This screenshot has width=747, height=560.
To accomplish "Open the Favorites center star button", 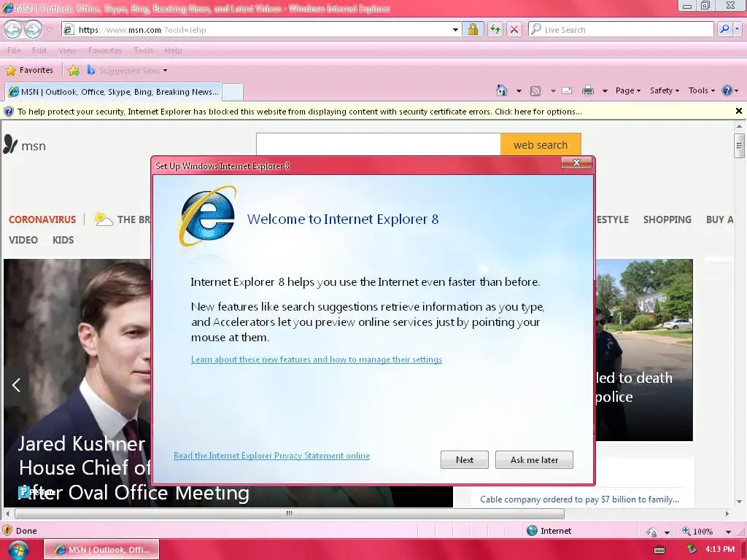I will (29, 70).
